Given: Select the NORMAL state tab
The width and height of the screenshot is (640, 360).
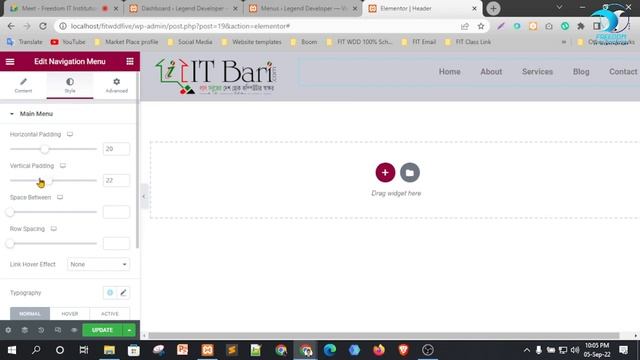Looking at the screenshot, I should pyautogui.click(x=30, y=313).
